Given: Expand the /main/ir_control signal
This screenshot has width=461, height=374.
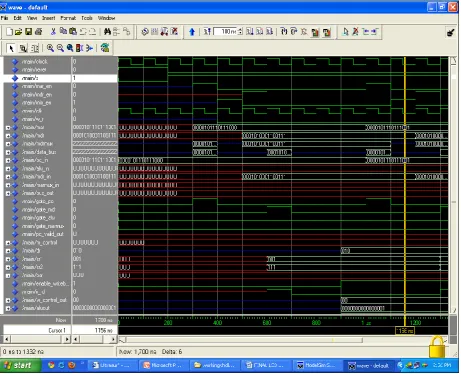Looking at the screenshot, I should click(8, 243).
